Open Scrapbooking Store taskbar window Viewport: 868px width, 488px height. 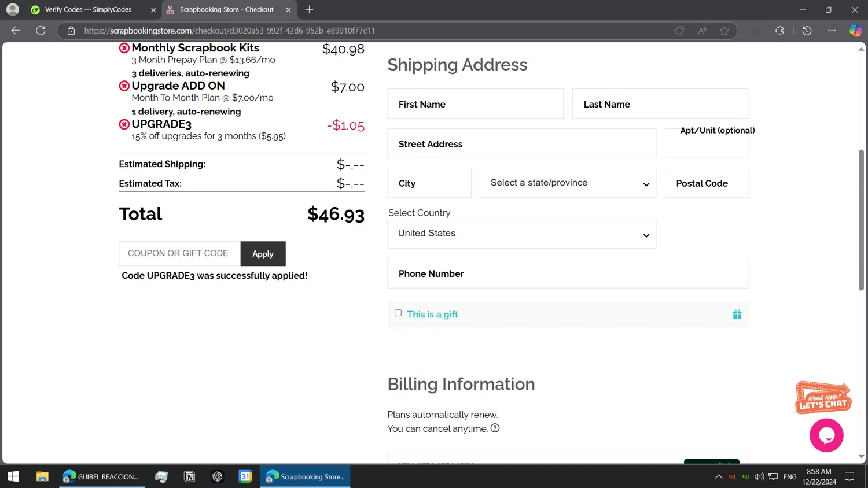pos(305,476)
